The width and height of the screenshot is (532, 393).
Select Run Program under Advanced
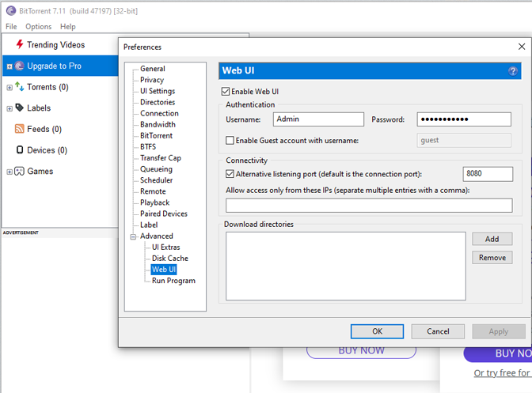tap(173, 281)
